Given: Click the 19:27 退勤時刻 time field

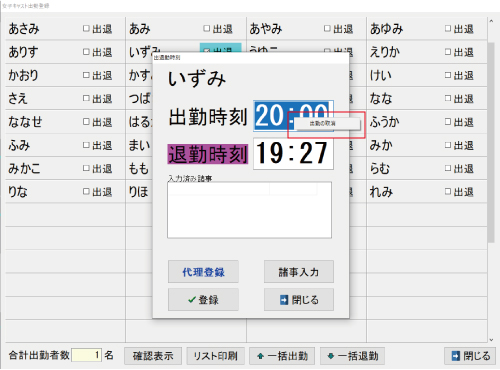Looking at the screenshot, I should (x=293, y=154).
